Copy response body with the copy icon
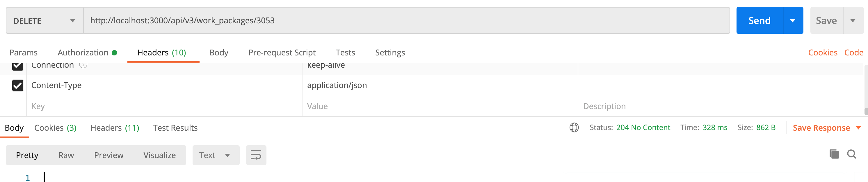Image resolution: width=868 pixels, height=182 pixels. point(834,154)
